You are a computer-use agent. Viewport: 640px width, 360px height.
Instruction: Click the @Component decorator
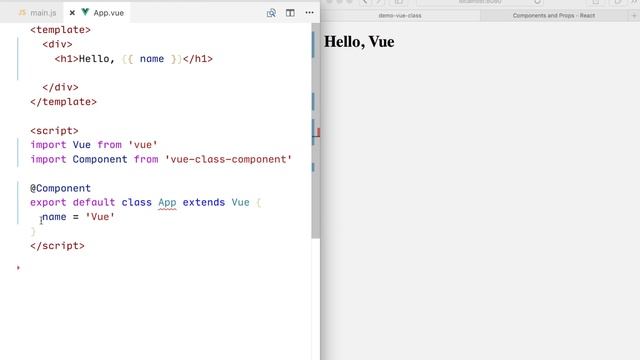pos(60,188)
